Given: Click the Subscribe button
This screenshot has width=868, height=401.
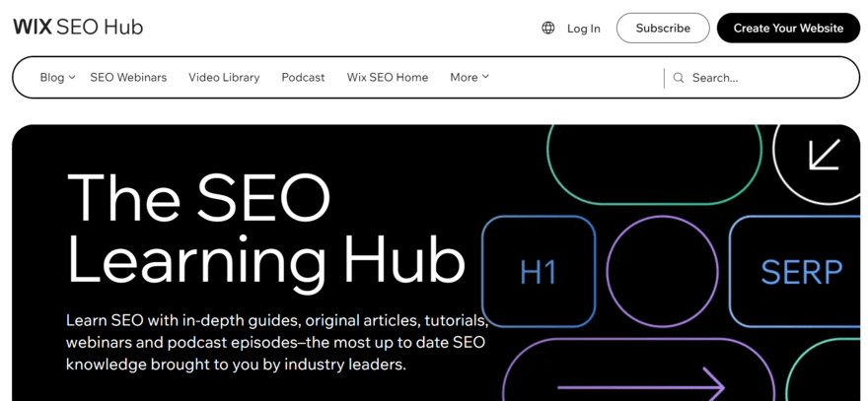Looking at the screenshot, I should pyautogui.click(x=663, y=29).
